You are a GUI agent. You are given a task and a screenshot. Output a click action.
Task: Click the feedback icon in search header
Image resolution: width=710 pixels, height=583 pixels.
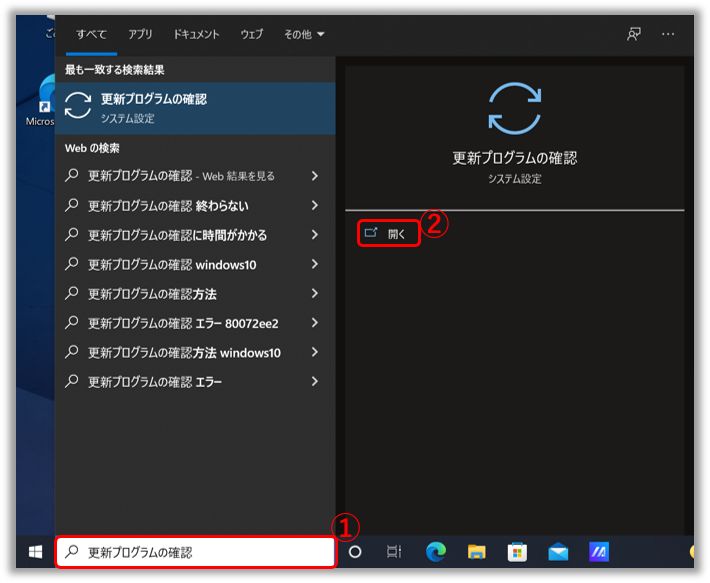click(x=633, y=34)
